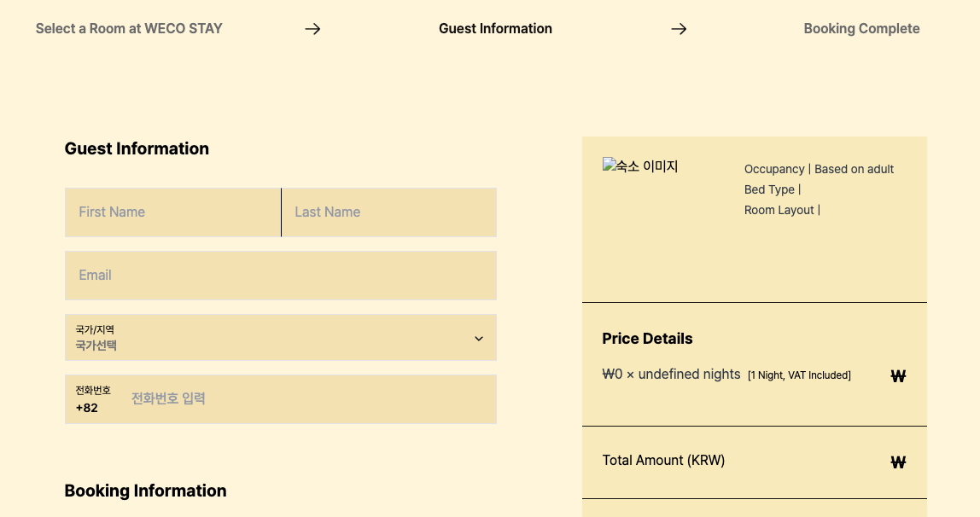980x517 pixels.
Task: Click the won symbol beside Total Amount
Action: click(897, 462)
